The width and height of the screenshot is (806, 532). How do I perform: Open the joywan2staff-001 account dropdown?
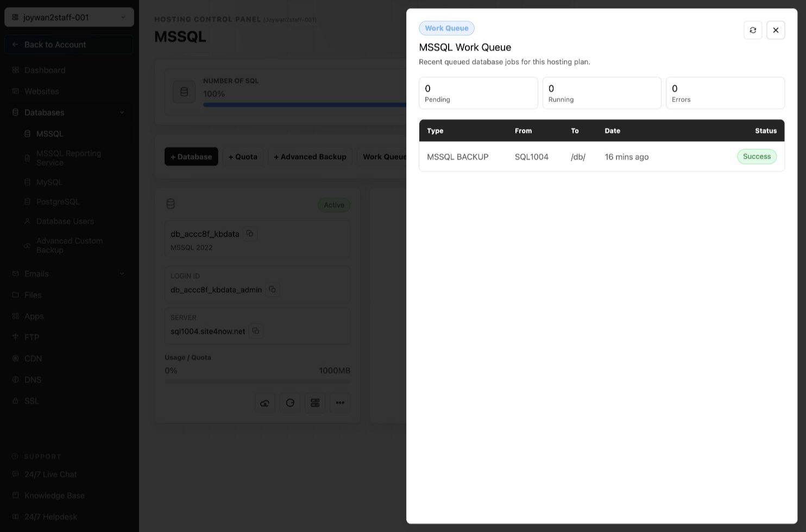pyautogui.click(x=69, y=17)
